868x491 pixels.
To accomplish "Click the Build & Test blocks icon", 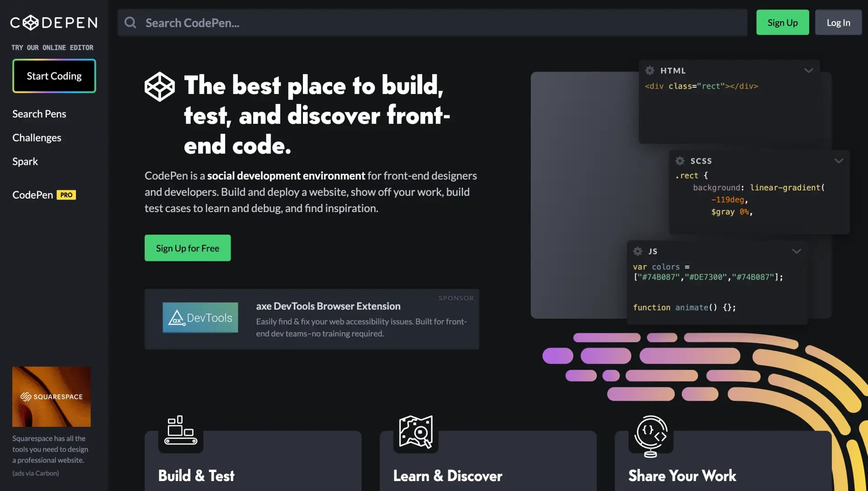I will click(181, 430).
